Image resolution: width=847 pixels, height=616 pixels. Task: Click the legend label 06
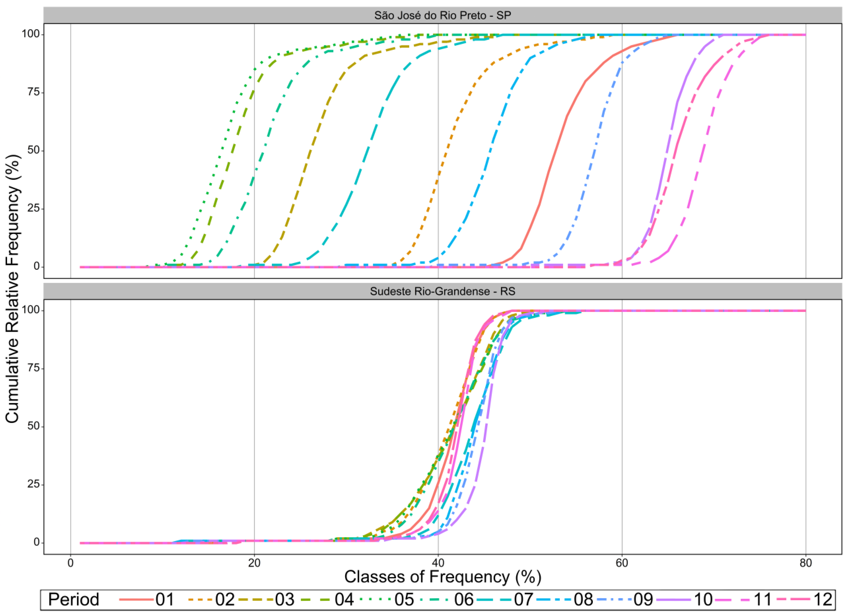464,600
